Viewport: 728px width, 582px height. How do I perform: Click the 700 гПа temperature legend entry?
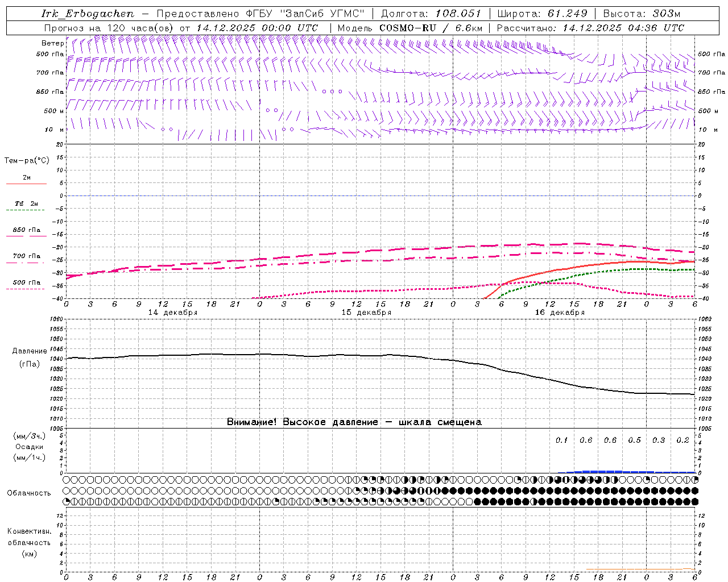tap(26, 256)
